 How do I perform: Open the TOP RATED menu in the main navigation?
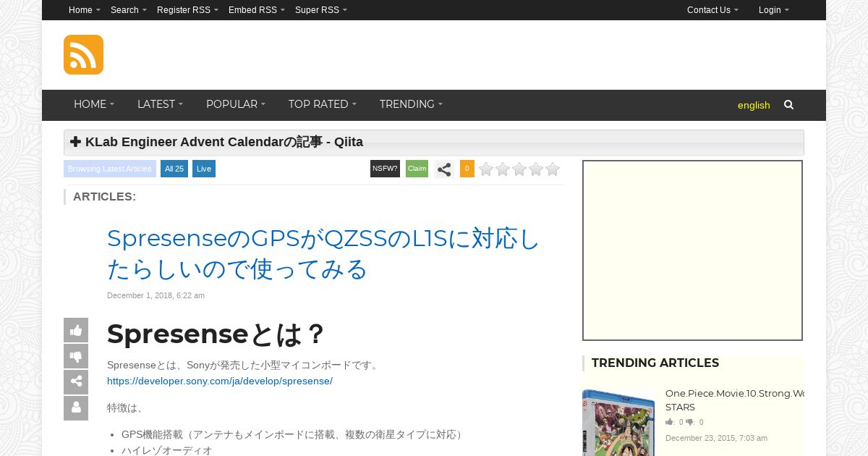(x=323, y=104)
